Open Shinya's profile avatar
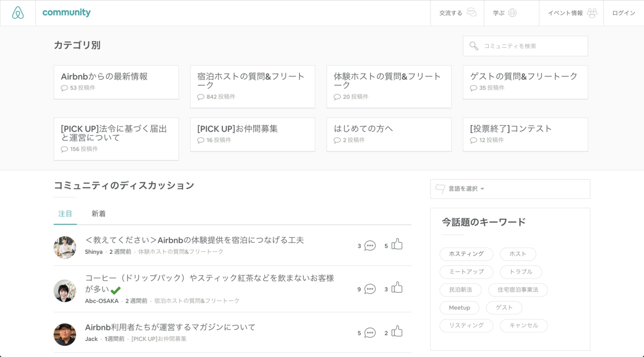The height and width of the screenshot is (357, 644). pyautogui.click(x=65, y=247)
